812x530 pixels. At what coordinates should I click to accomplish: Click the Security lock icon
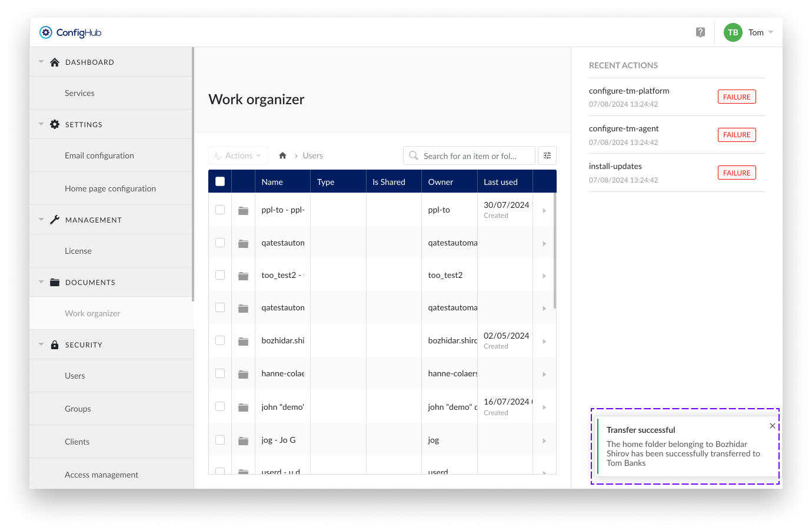54,344
